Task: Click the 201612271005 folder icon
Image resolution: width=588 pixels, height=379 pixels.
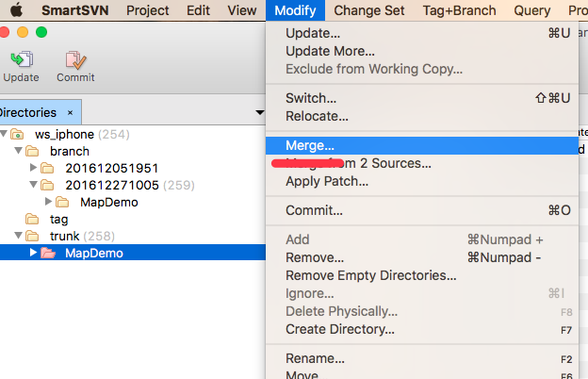Action: [47, 185]
